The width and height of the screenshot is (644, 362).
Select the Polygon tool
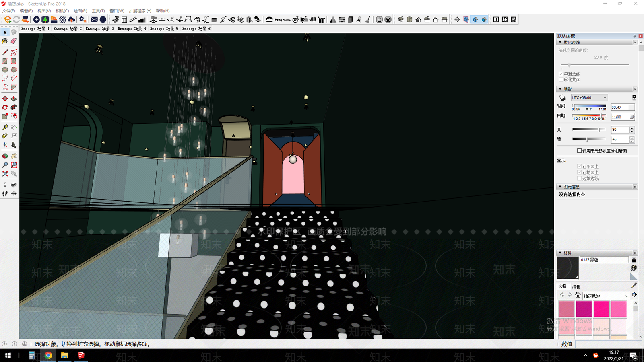(14, 70)
